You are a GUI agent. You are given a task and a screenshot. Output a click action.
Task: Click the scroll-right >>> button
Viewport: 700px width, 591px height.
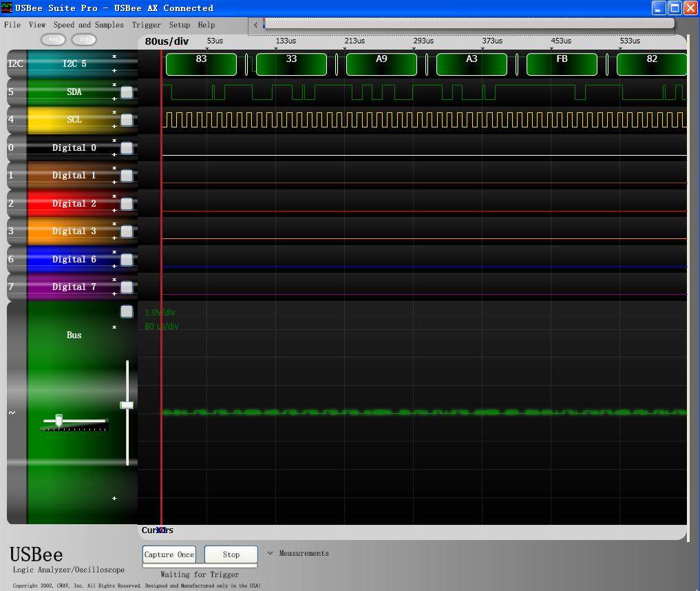tap(83, 39)
